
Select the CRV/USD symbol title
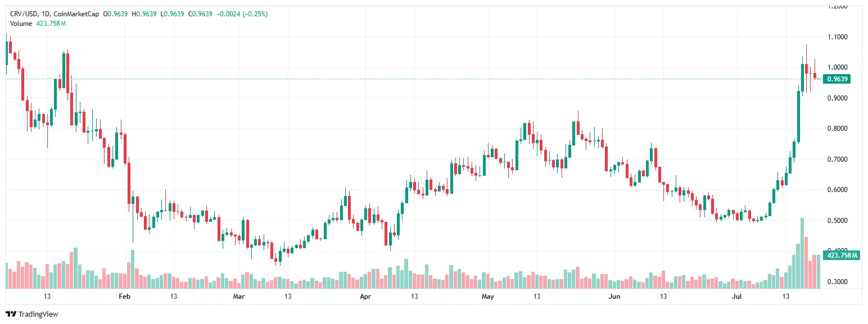[x=24, y=13]
